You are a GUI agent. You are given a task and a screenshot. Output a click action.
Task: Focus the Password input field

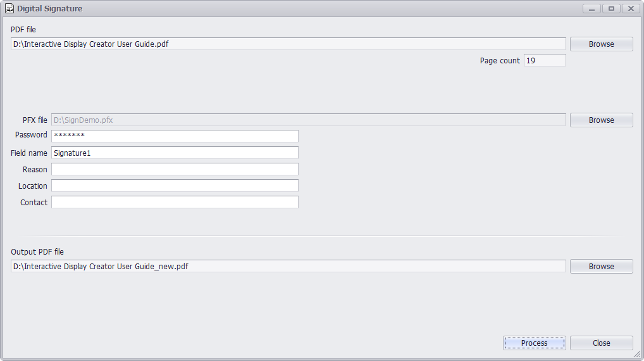[175, 136]
